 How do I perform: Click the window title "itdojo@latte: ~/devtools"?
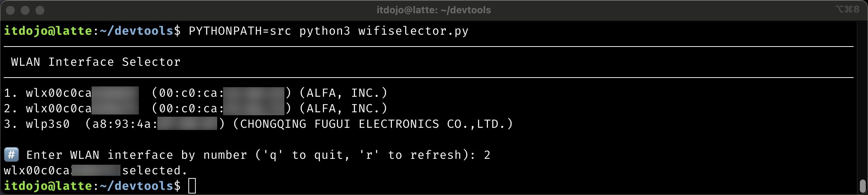coord(434,10)
